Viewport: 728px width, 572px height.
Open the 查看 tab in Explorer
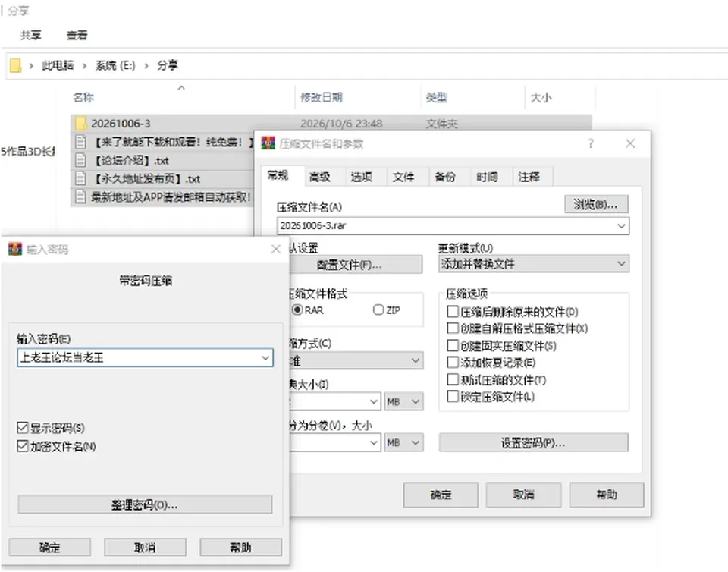[x=77, y=36]
